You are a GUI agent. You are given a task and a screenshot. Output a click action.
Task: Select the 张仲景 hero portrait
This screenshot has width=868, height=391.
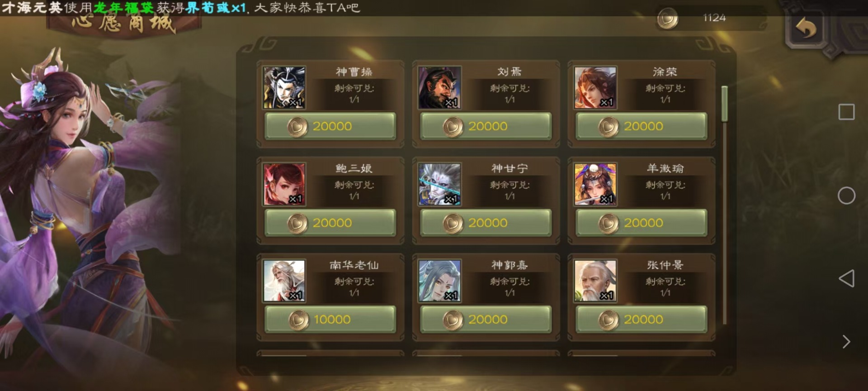click(x=595, y=281)
